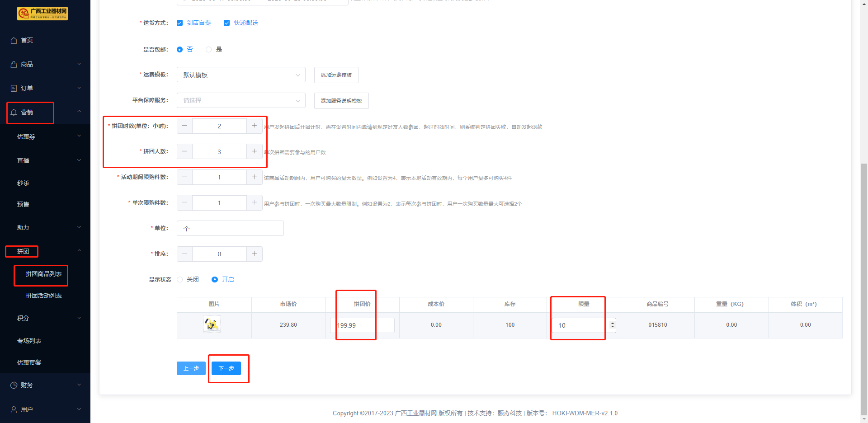This screenshot has width=868, height=423.
Task: Set display status to 关闭
Action: (x=180, y=280)
